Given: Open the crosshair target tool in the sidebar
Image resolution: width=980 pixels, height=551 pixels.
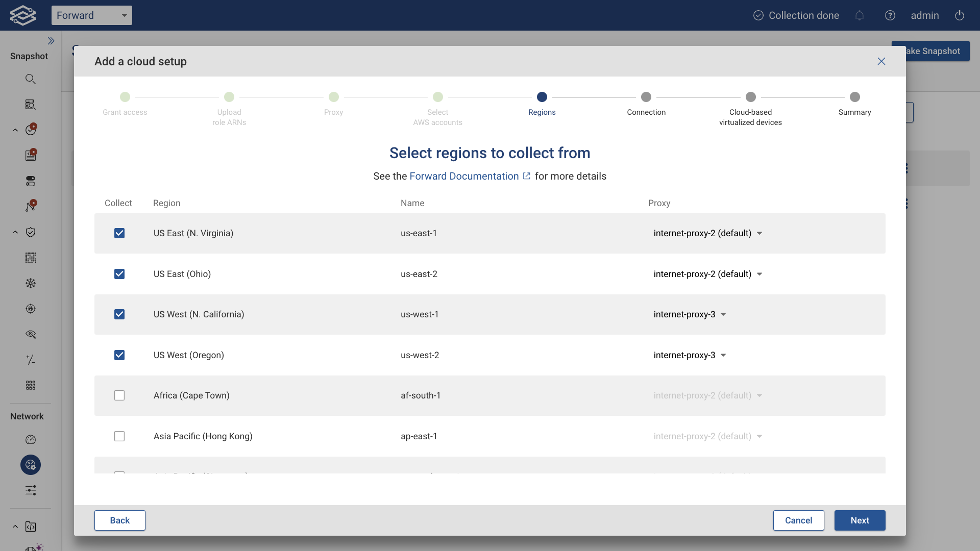Looking at the screenshot, I should pyautogui.click(x=31, y=309).
